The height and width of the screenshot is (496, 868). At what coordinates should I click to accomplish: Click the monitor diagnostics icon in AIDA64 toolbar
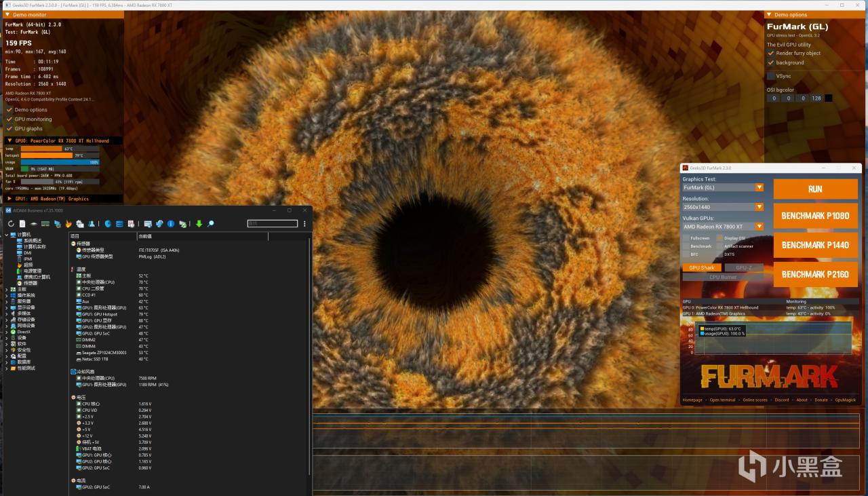coord(148,224)
